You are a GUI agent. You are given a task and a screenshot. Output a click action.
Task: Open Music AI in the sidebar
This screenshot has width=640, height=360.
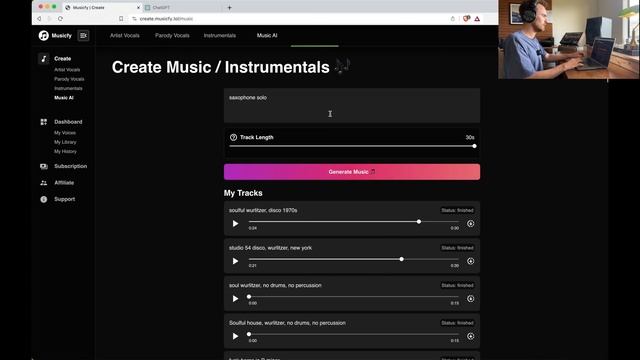pos(64,98)
